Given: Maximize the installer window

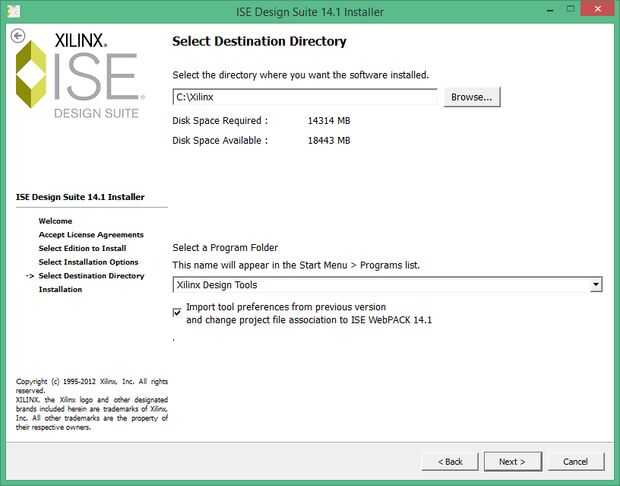Looking at the screenshot, I should pyautogui.click(x=570, y=9).
